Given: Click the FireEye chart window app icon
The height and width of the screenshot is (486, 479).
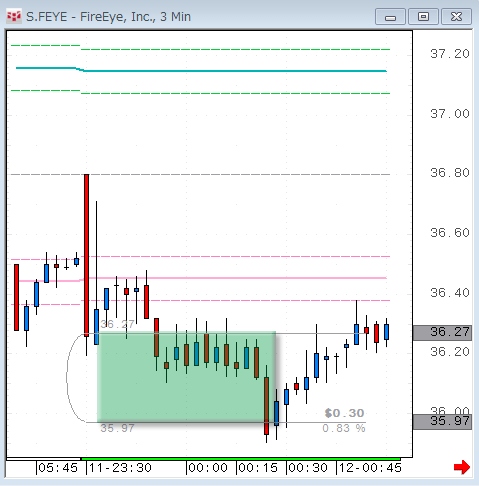Looking at the screenshot, I should pos(14,16).
